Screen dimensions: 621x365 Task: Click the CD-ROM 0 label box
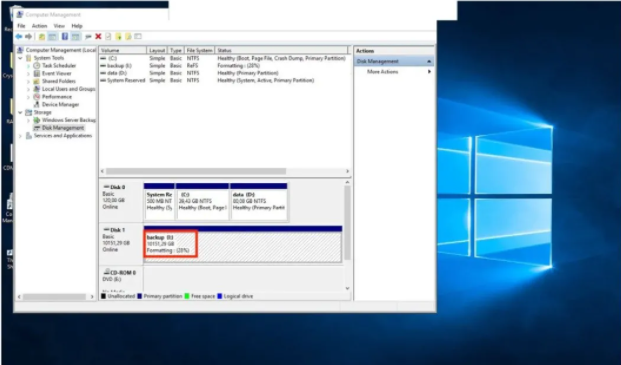121,279
